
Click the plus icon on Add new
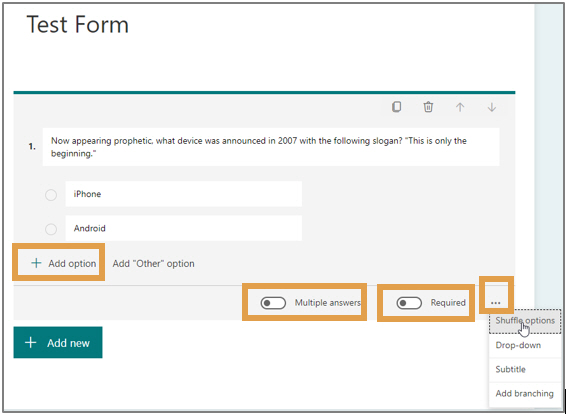click(x=31, y=342)
